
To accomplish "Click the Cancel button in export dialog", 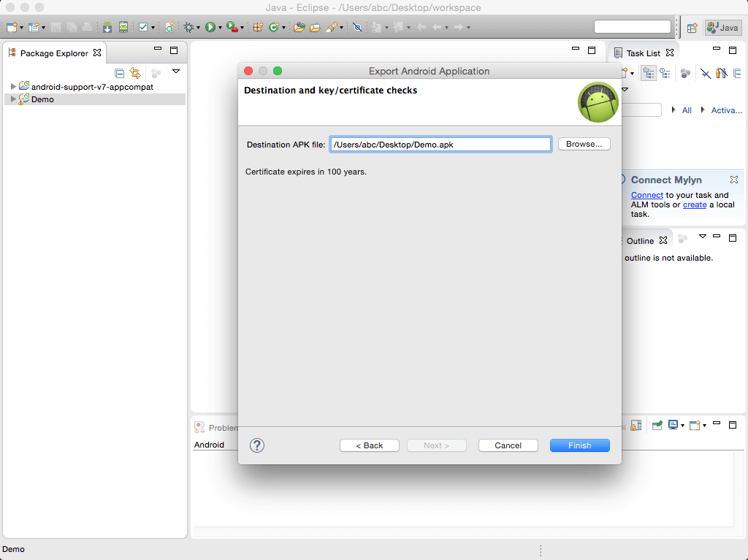I will click(x=508, y=445).
